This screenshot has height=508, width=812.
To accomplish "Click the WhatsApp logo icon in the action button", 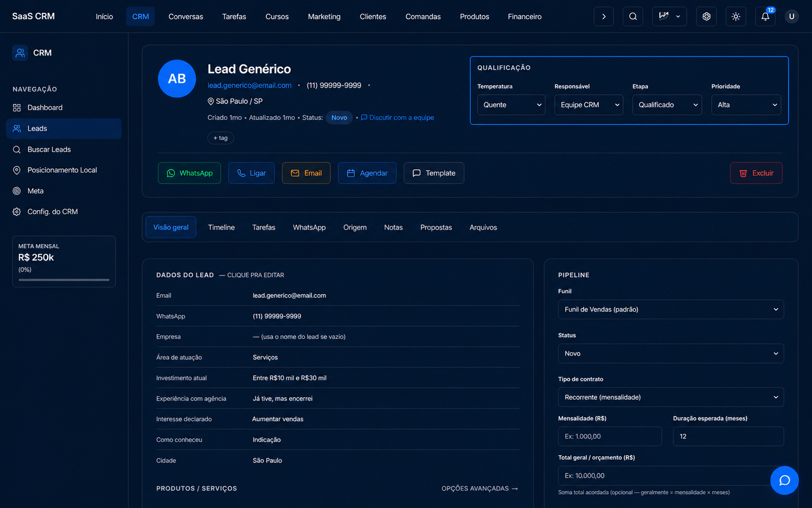I will (x=171, y=173).
